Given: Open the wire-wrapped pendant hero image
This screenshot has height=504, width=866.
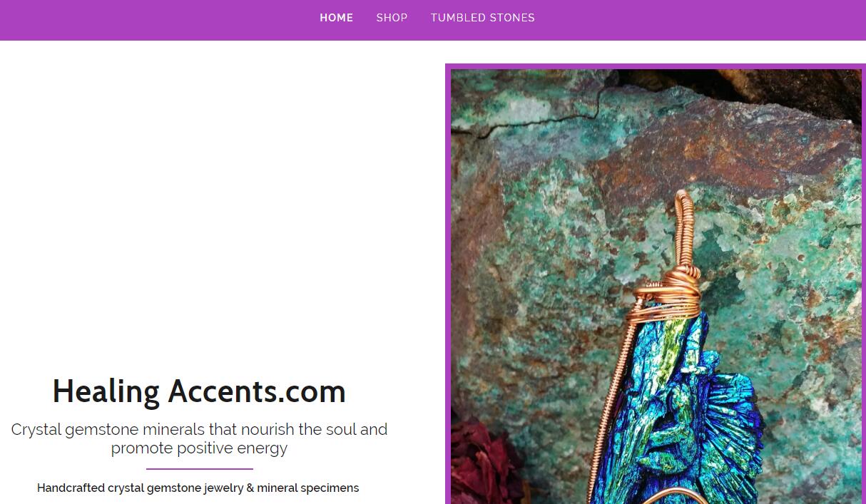Looking at the screenshot, I should click(x=656, y=285).
